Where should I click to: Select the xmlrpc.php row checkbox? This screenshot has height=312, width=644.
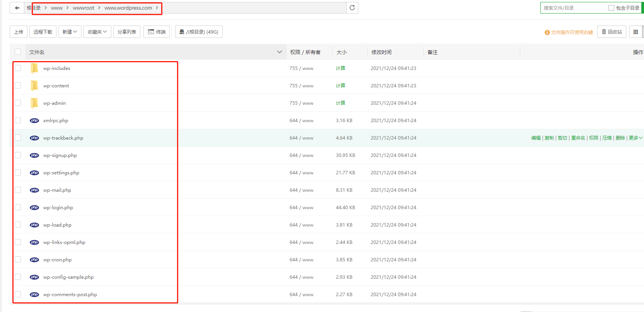18,120
